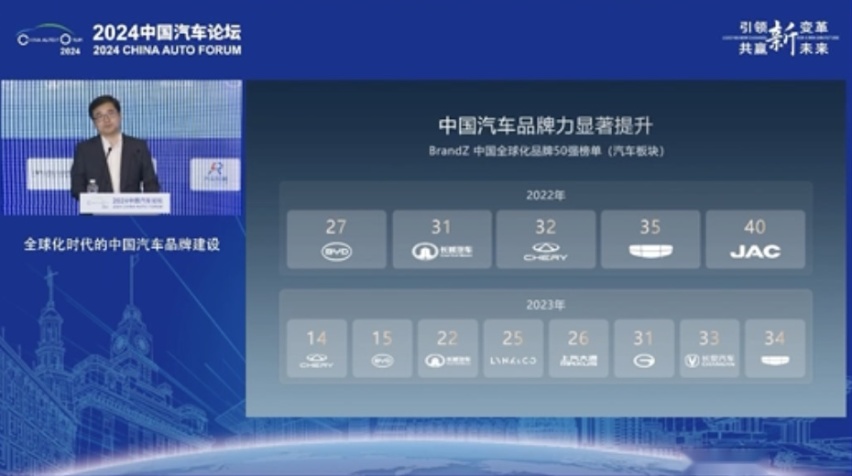Viewport: 852px width, 476px height.
Task: Click the '2022年' section label
Action: [546, 196]
